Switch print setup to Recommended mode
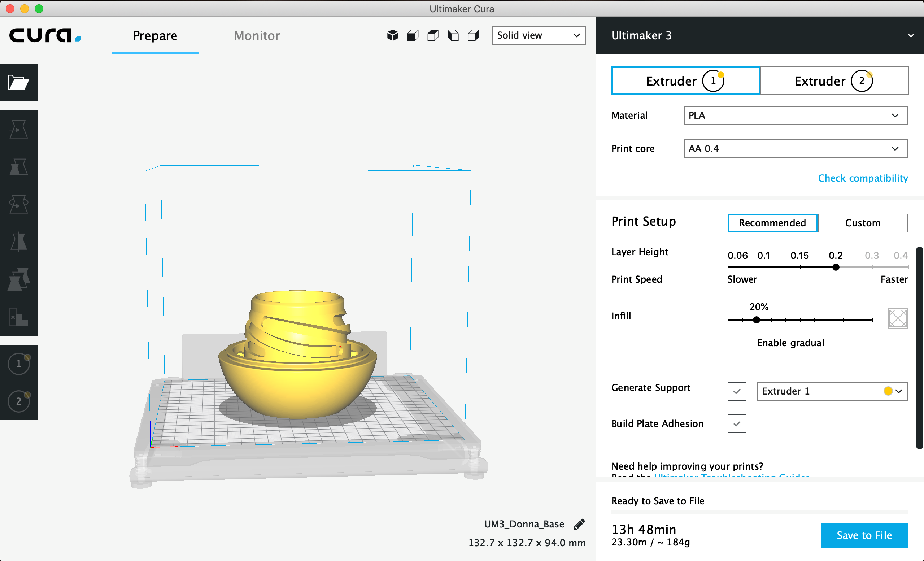 (x=772, y=223)
